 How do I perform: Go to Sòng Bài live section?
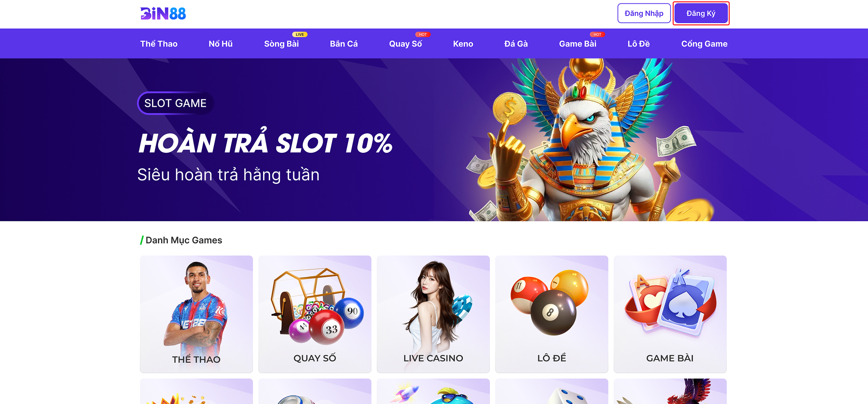(x=282, y=44)
